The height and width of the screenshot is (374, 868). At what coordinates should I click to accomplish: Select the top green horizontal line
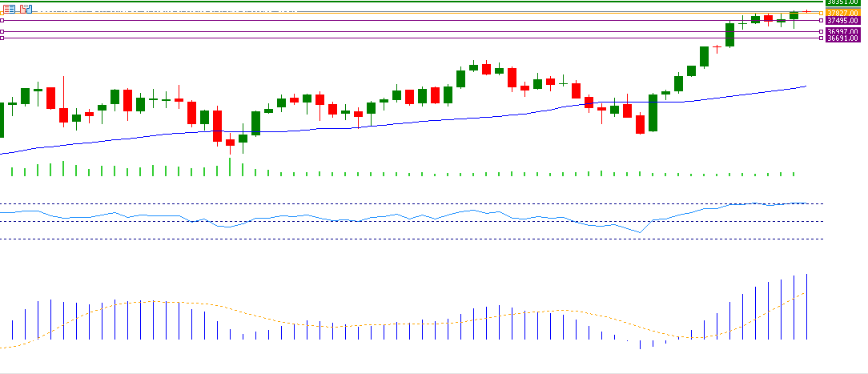coord(400,2)
